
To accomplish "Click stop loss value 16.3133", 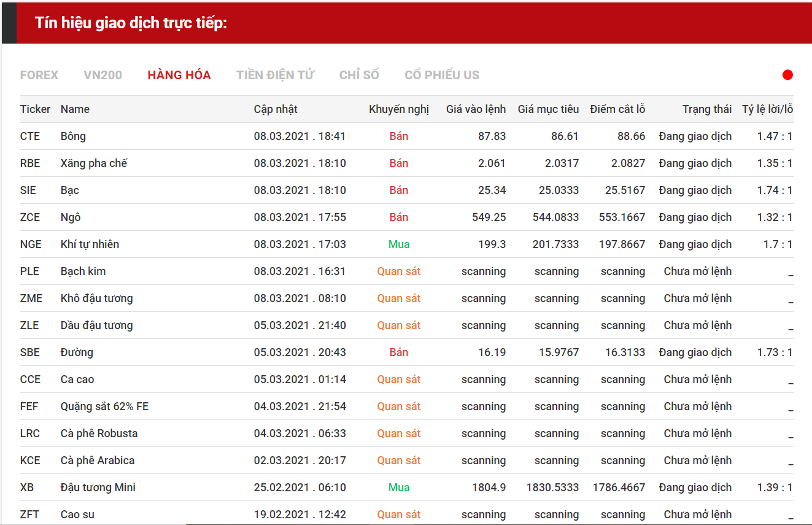I will point(625,352).
